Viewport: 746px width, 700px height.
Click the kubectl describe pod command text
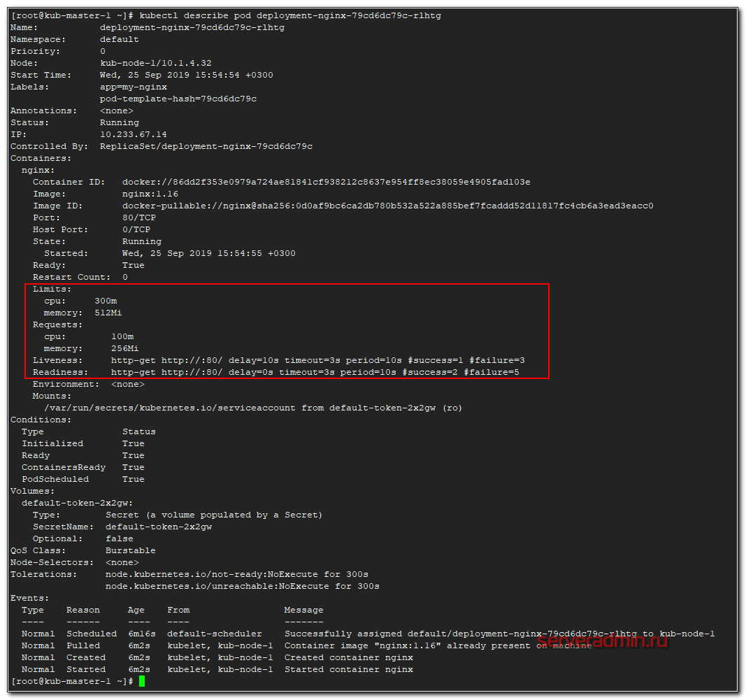pyautogui.click(x=290, y=15)
